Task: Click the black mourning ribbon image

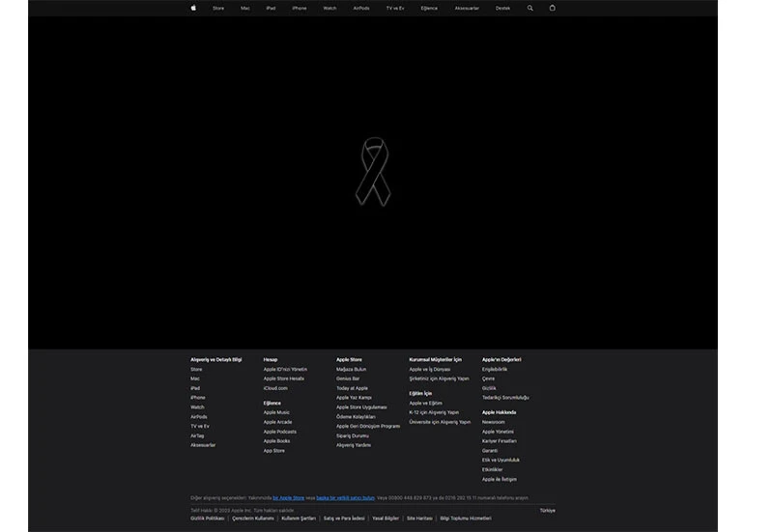Action: coord(374,172)
